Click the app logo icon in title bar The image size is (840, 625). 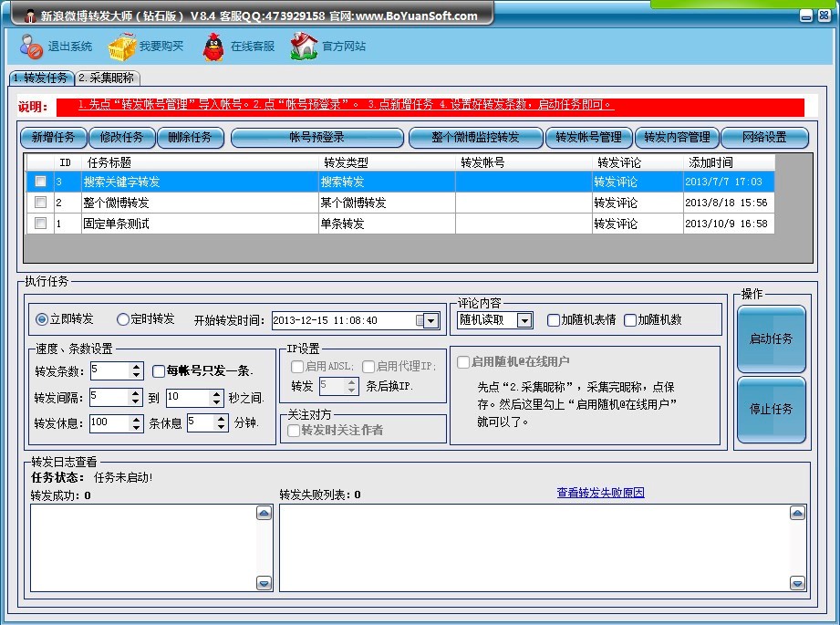click(x=28, y=16)
